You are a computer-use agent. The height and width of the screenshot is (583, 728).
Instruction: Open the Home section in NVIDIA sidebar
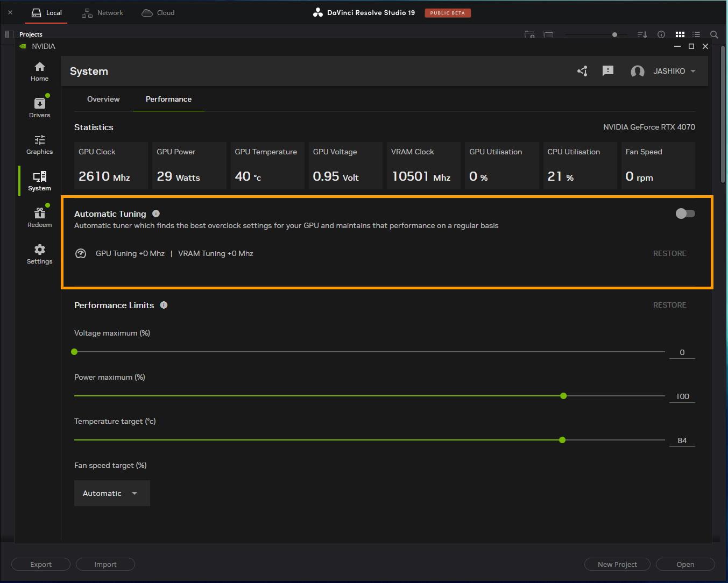click(39, 72)
